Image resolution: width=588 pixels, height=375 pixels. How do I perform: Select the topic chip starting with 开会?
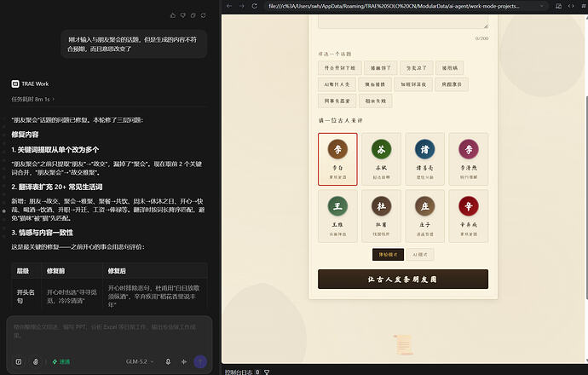coord(340,68)
